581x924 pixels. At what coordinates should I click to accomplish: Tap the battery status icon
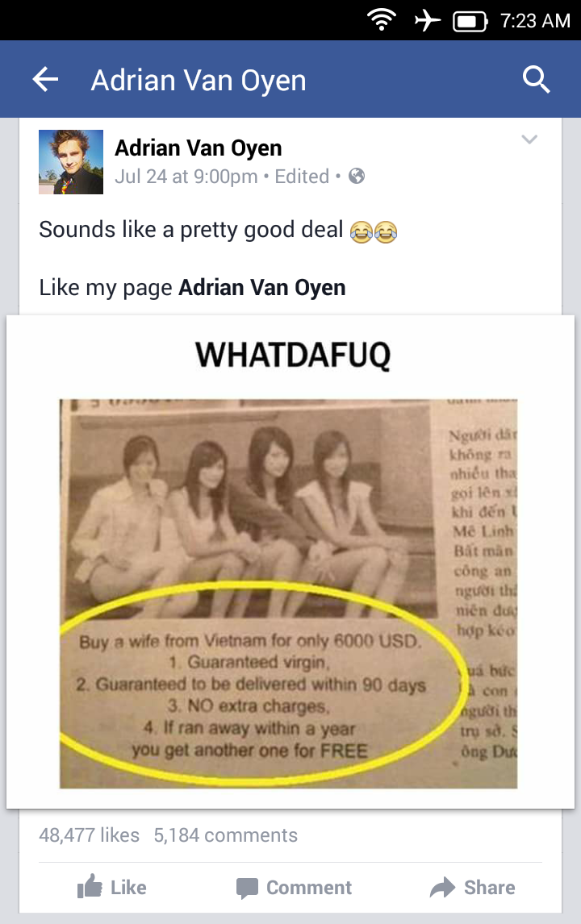tap(470, 21)
